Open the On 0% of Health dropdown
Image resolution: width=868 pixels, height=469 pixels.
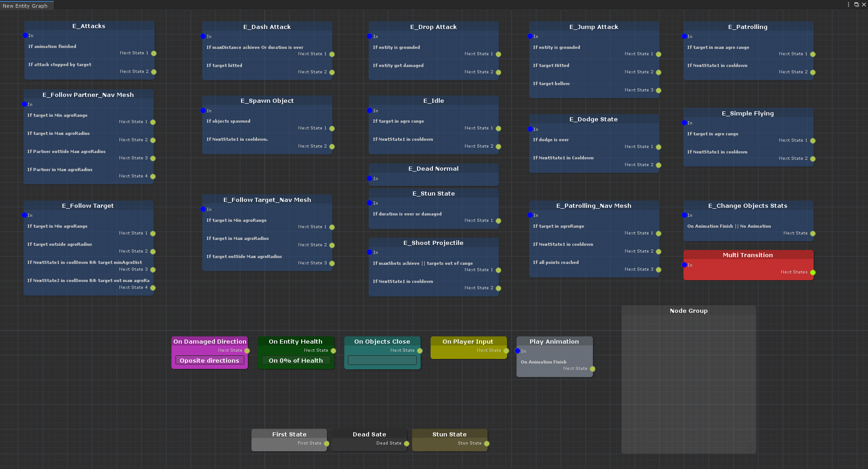(x=296, y=360)
